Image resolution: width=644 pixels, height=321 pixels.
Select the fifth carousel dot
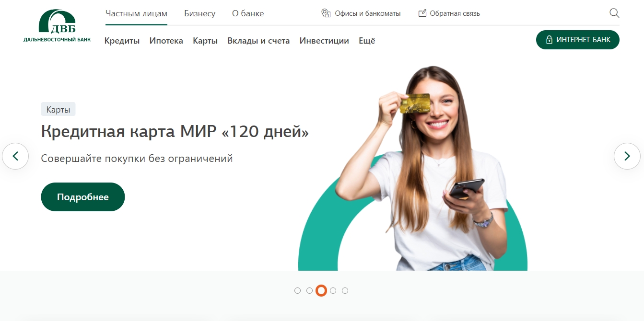pyautogui.click(x=345, y=290)
